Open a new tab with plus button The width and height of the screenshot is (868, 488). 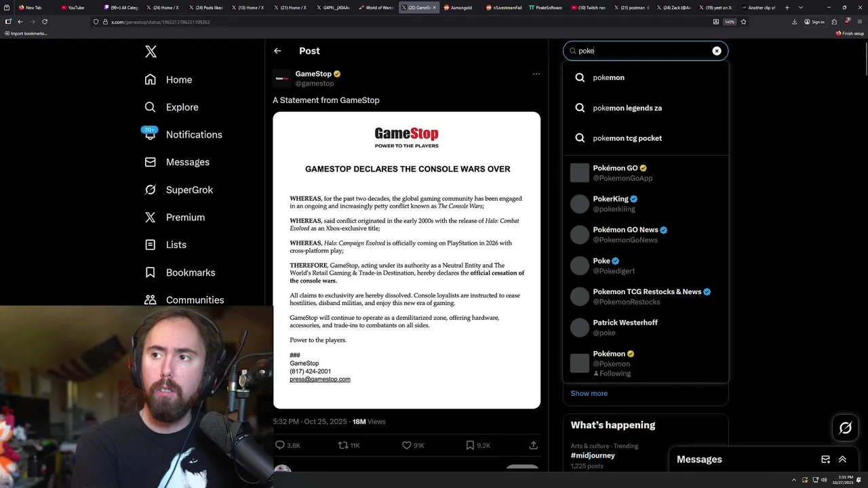click(787, 7)
